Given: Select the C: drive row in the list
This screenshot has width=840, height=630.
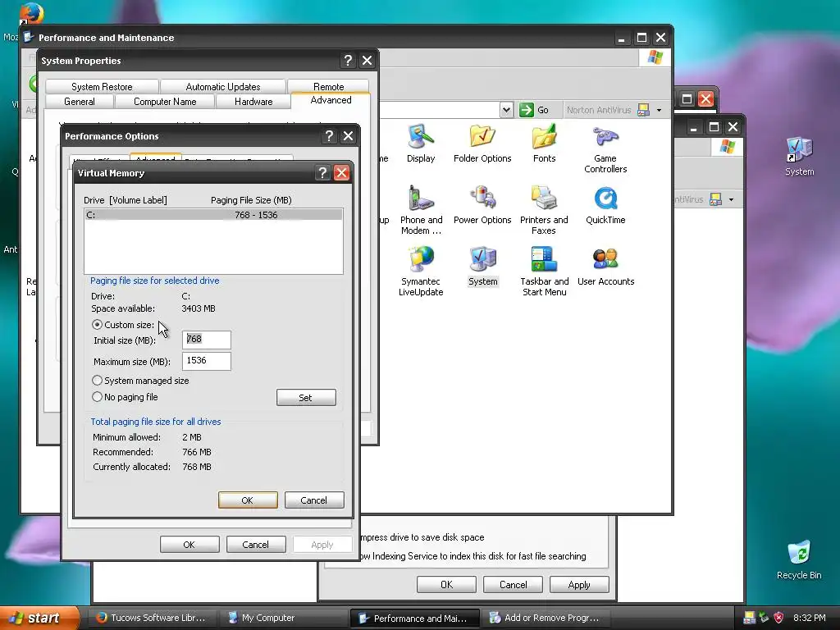Looking at the screenshot, I should [x=213, y=215].
